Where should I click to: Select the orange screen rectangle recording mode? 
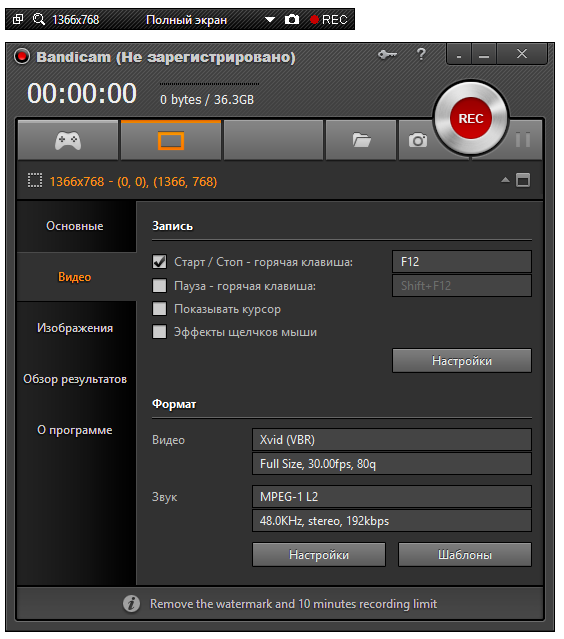point(171,140)
